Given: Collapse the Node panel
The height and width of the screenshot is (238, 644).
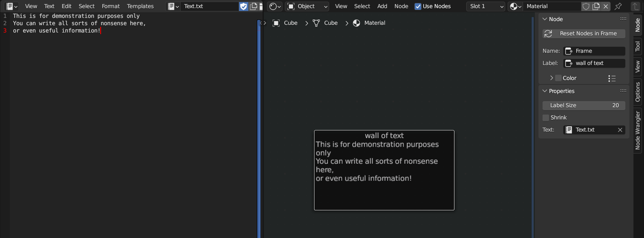Looking at the screenshot, I should (x=545, y=19).
